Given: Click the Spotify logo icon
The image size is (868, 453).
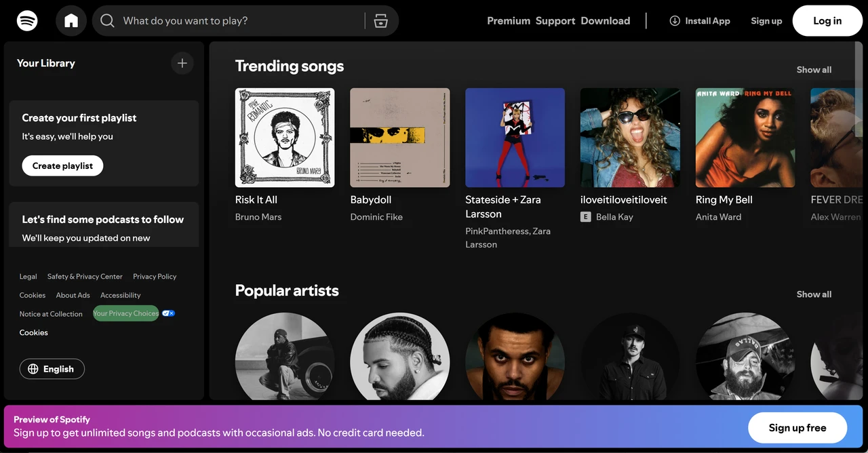Looking at the screenshot, I should tap(27, 20).
